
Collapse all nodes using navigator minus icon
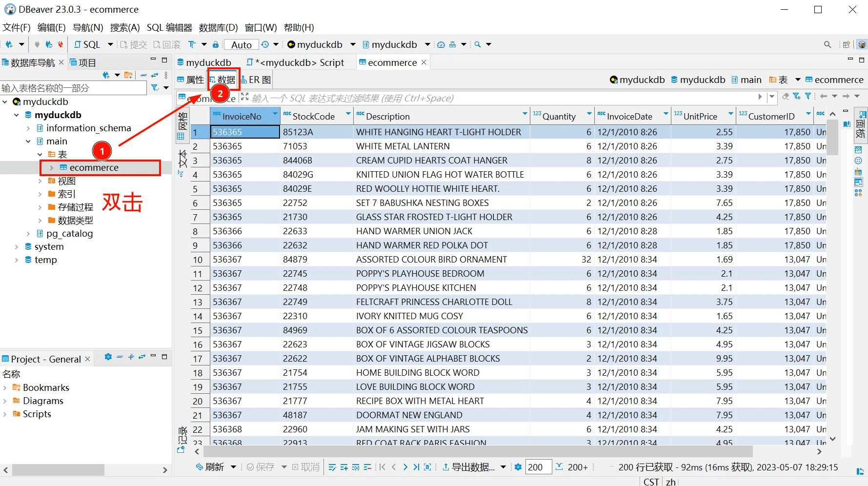pyautogui.click(x=143, y=75)
